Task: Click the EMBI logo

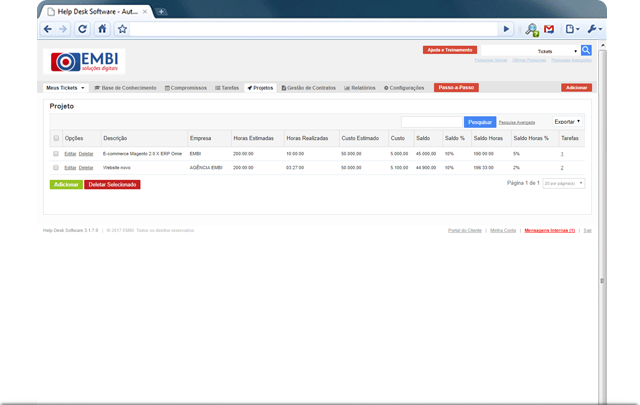Action: coord(84,61)
